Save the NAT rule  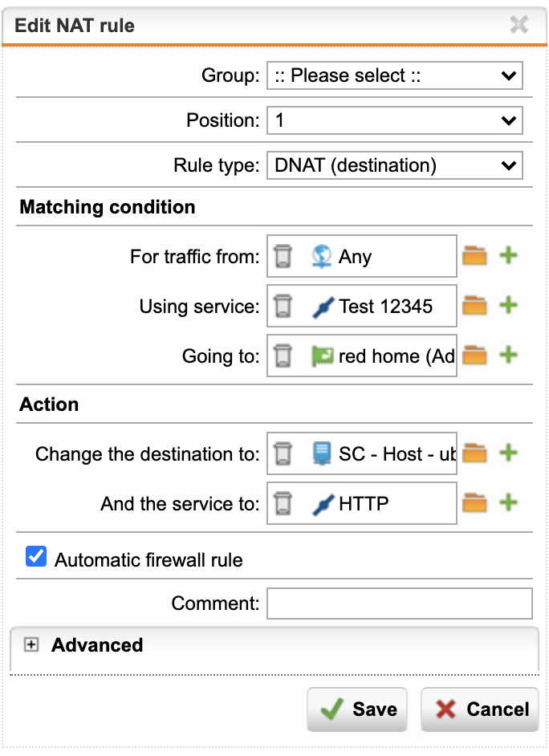coord(357,709)
